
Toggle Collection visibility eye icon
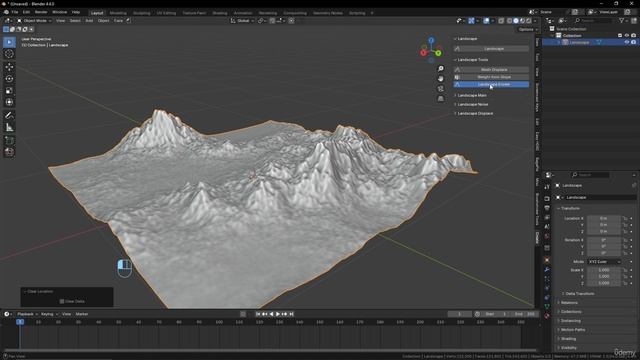coord(627,36)
